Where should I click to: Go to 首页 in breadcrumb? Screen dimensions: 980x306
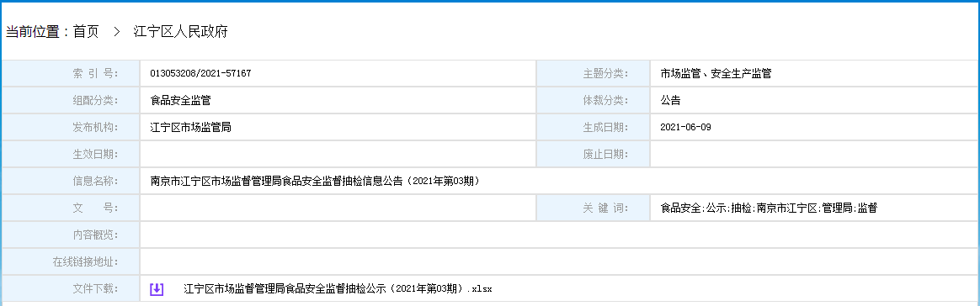(86, 32)
